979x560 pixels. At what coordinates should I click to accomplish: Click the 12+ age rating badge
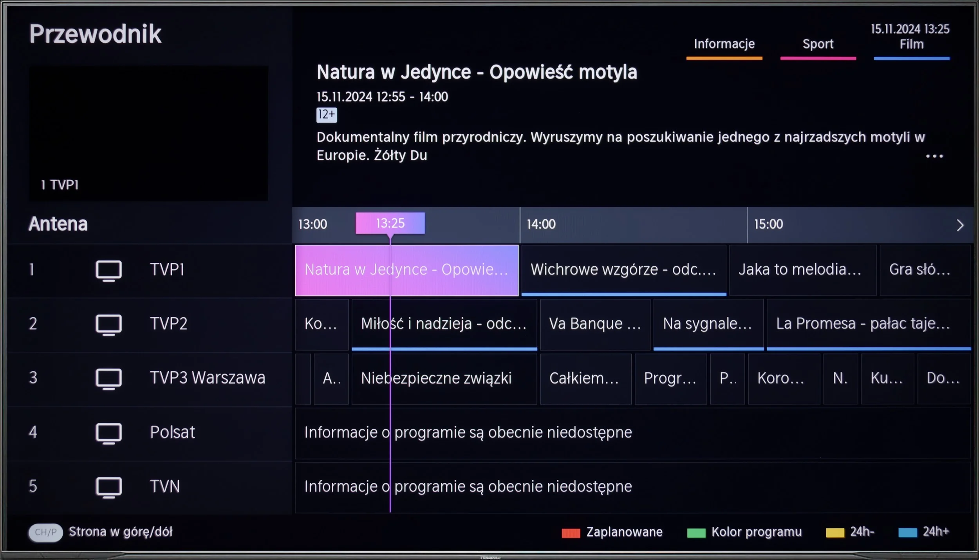[327, 115]
